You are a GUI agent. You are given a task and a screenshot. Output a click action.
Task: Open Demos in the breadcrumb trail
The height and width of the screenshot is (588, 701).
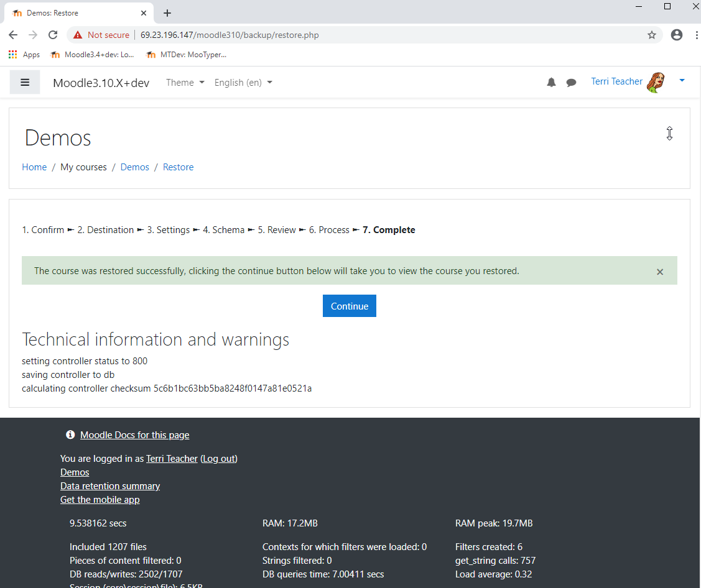[134, 167]
